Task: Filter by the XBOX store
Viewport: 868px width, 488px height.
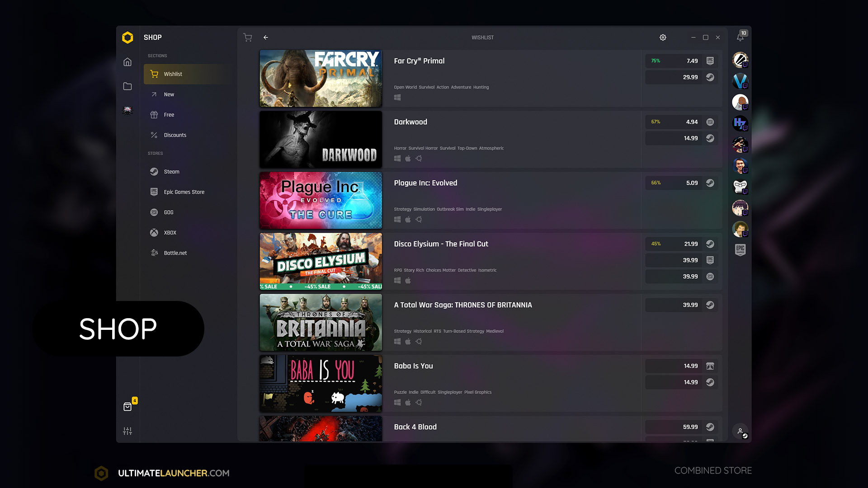Action: coord(187,233)
